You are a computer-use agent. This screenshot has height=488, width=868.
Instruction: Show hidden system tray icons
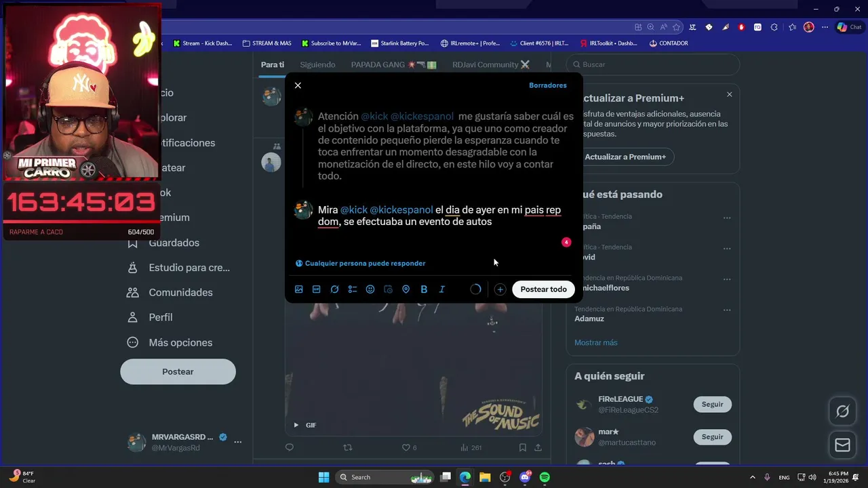point(752,477)
